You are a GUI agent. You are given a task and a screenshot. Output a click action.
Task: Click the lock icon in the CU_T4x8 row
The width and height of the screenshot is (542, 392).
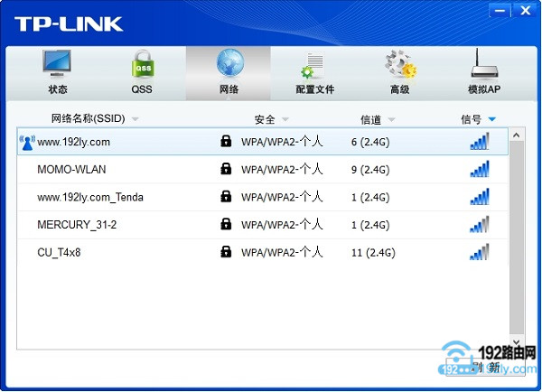tap(226, 252)
